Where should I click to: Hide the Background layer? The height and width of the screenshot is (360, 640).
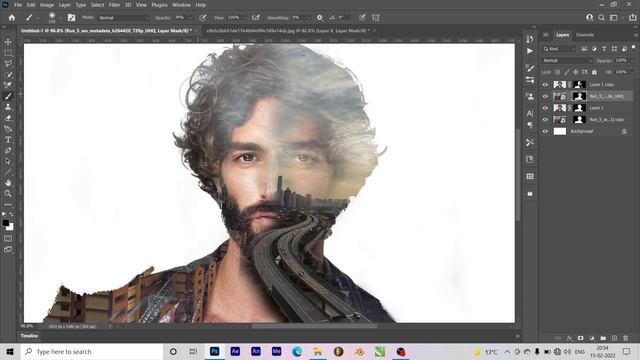click(x=545, y=131)
